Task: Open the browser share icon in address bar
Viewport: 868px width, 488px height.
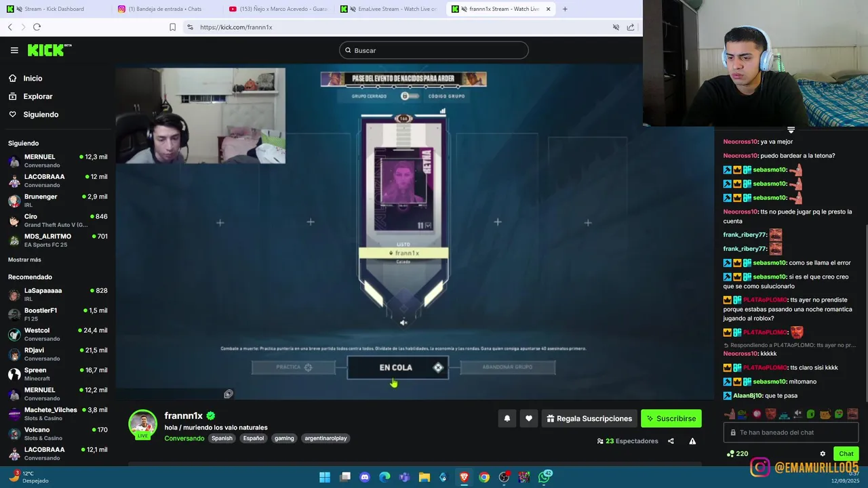Action: click(x=631, y=27)
